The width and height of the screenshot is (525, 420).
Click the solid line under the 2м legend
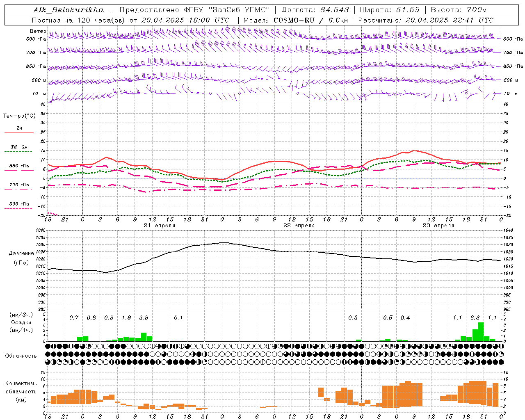19,133
